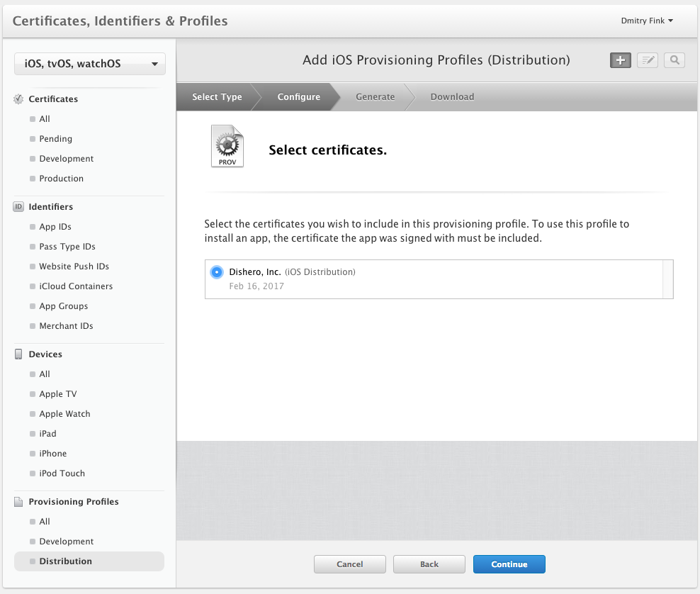Image resolution: width=700 pixels, height=594 pixels.
Task: Click the search magnifier icon
Action: coord(674,60)
